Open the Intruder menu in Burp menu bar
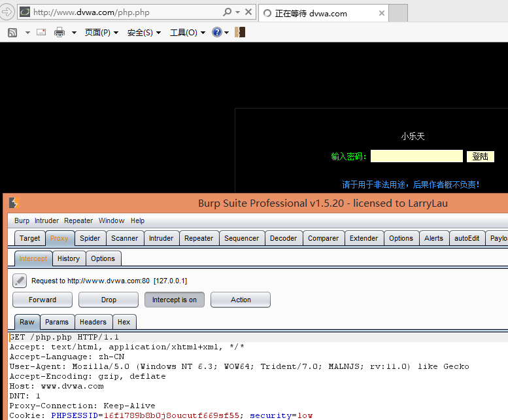This screenshot has height=420, width=508. (x=46, y=220)
